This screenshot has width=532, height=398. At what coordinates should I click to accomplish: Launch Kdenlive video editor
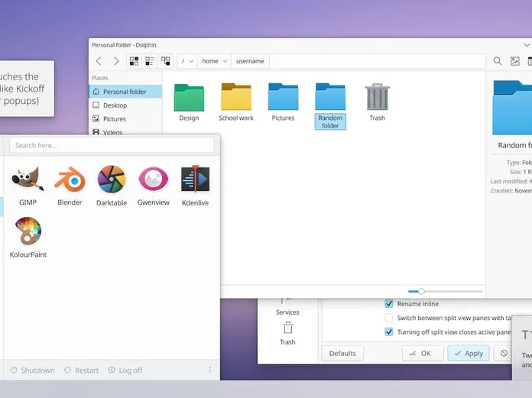coord(195,186)
